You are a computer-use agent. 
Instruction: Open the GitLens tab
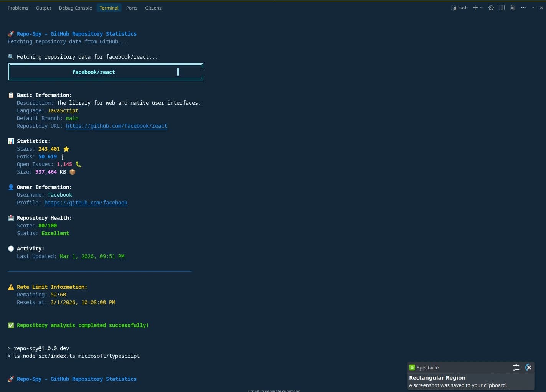153,8
